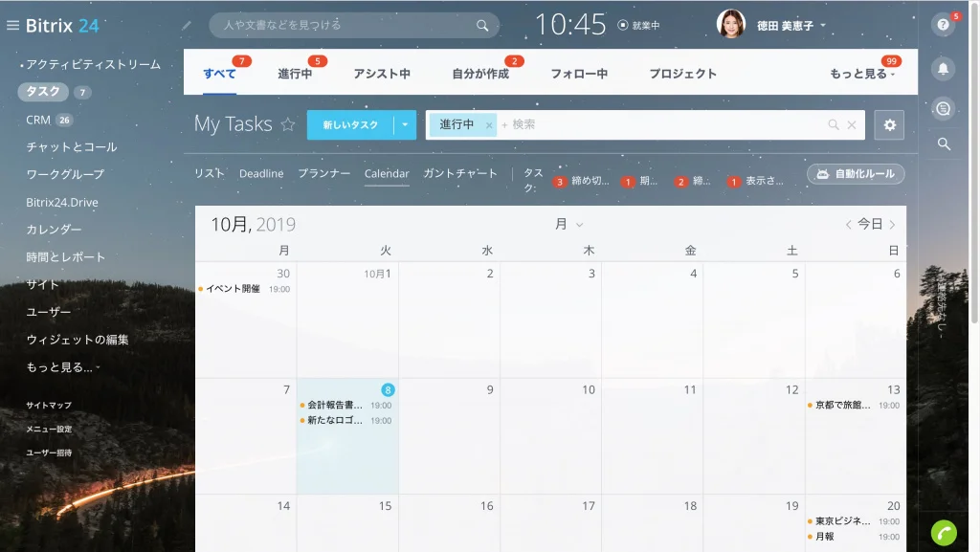Select the プロジェクト tab
The width and height of the screenshot is (980, 552).
coord(682,74)
